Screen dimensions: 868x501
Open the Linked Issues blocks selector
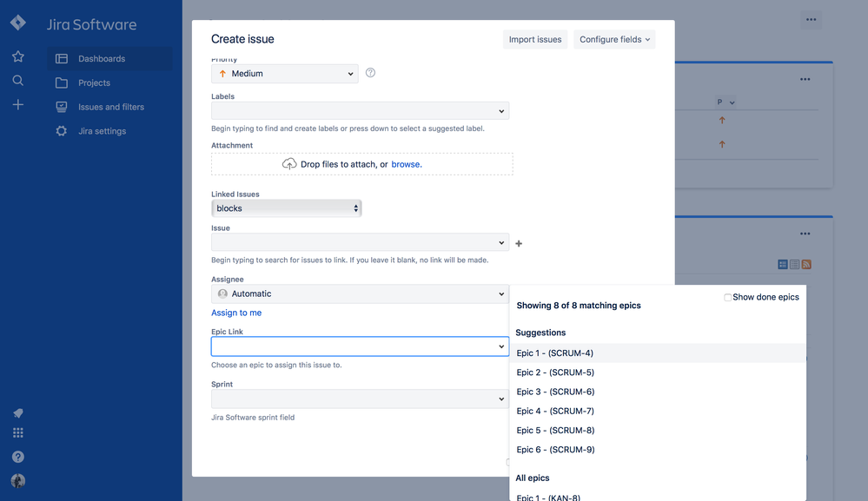[286, 208]
